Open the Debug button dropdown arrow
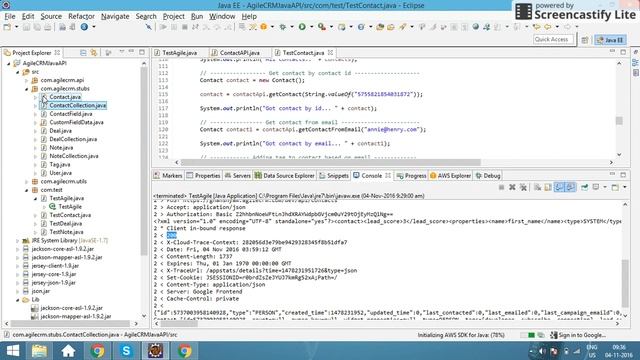Viewport: 640px width, 360px height. pyautogui.click(x=291, y=27)
